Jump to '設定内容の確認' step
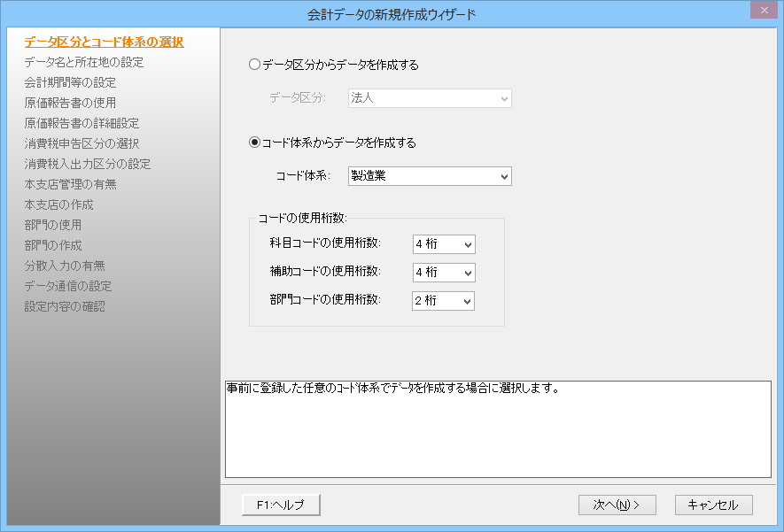The height and width of the screenshot is (532, 784). click(x=65, y=306)
